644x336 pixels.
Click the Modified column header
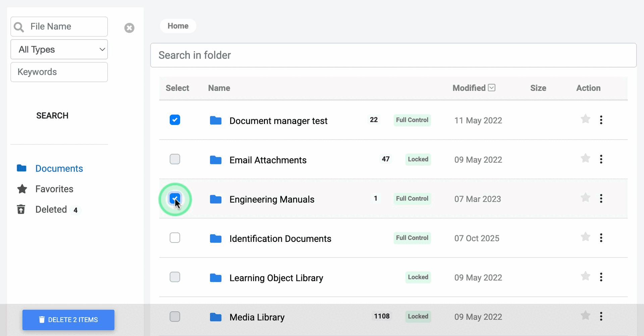click(x=469, y=88)
